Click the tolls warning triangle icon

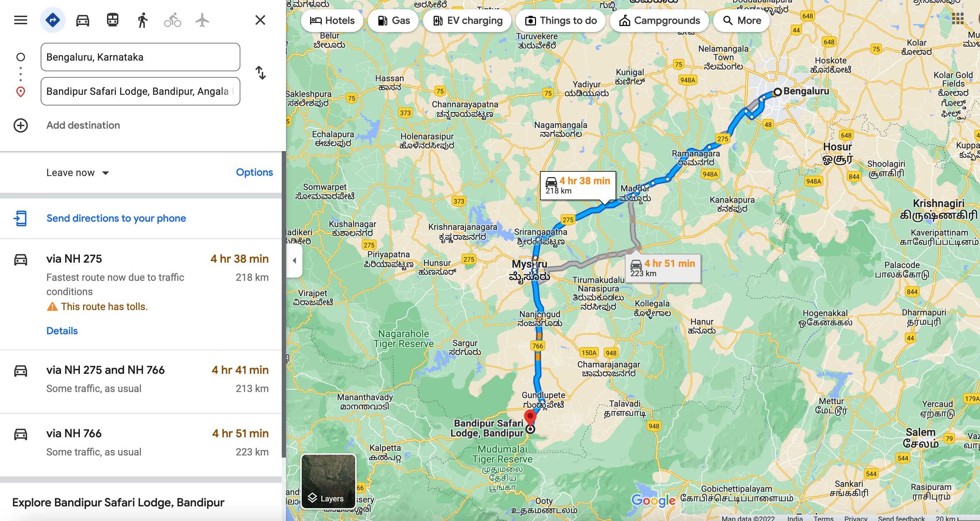pos(52,306)
